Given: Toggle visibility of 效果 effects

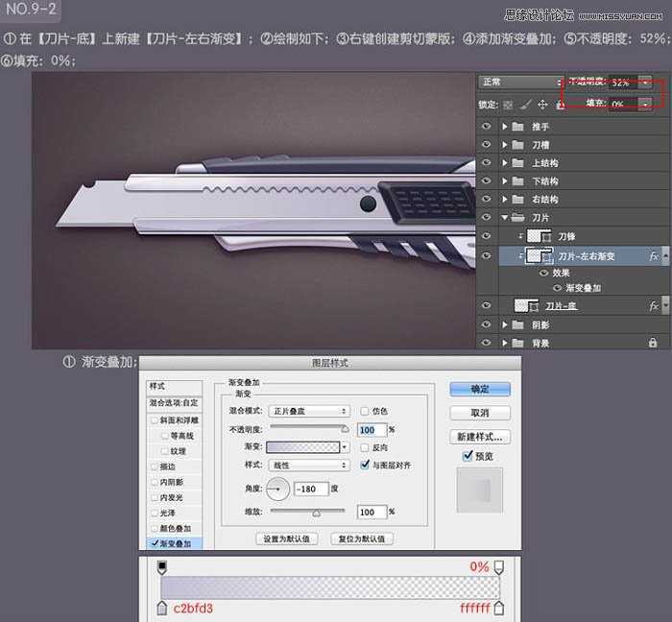Looking at the screenshot, I should point(544,273).
